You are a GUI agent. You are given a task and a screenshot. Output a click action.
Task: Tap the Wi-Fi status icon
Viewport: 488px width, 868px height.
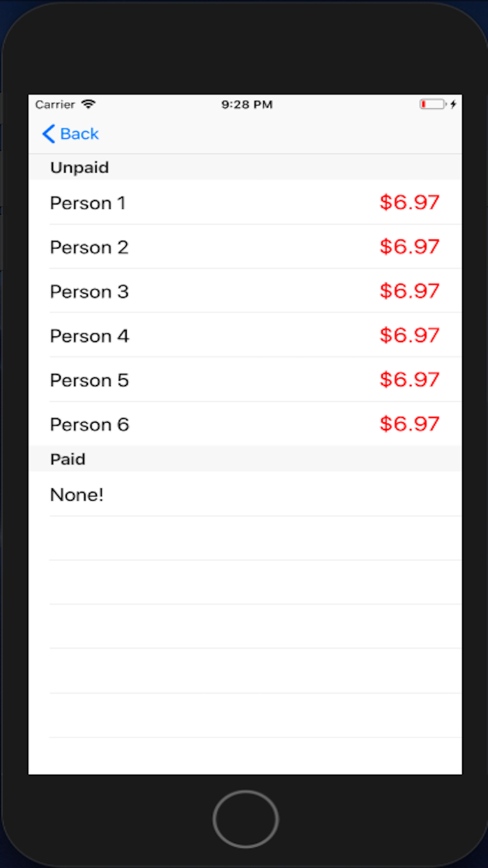[88, 105]
